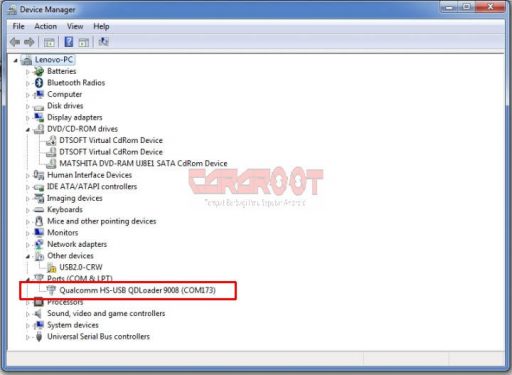Select Qualcomm HS-USB QDLoader 9008 (COM173) entry
Screen dimensions: 512x375
click(x=138, y=290)
